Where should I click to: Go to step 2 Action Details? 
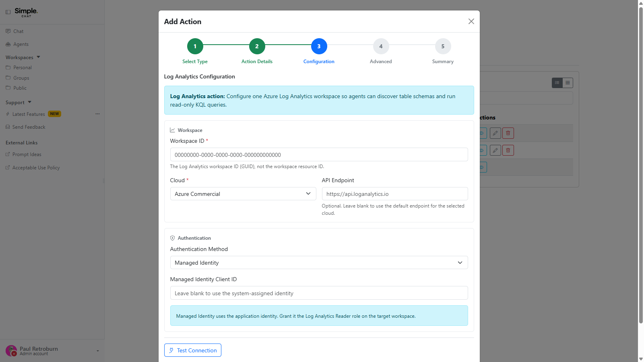tap(257, 46)
